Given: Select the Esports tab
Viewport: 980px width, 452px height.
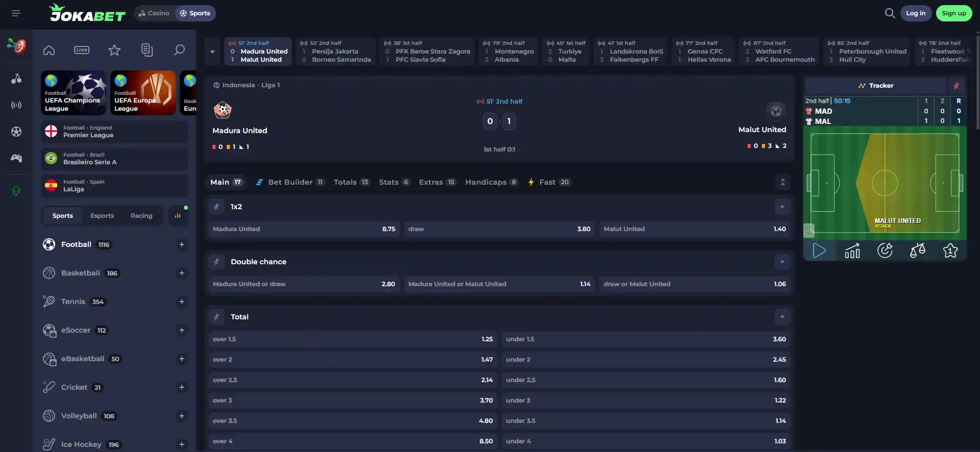Looking at the screenshot, I should click(x=102, y=216).
